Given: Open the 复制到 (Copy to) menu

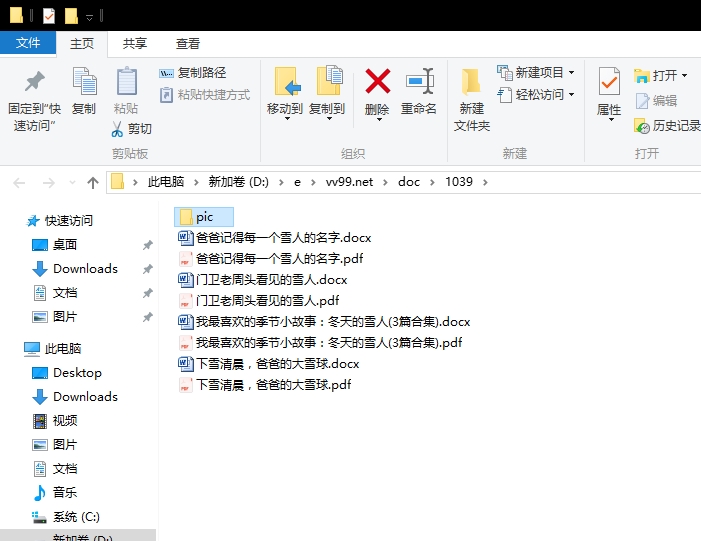Looking at the screenshot, I should (x=327, y=94).
